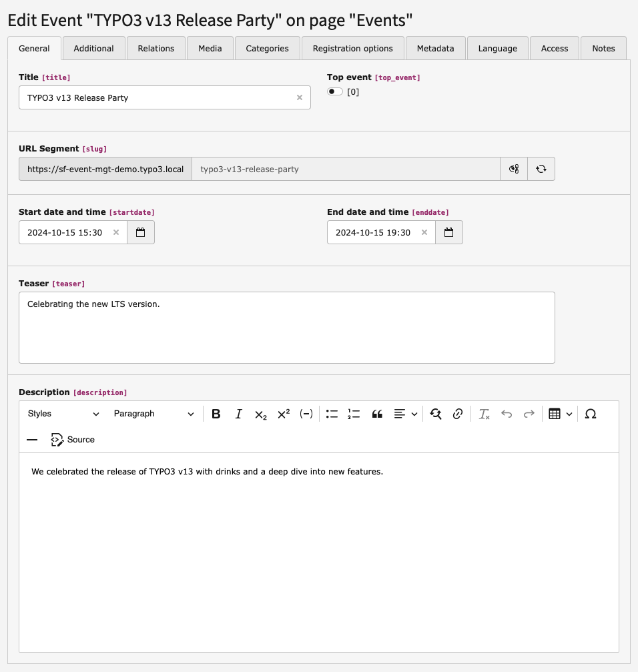Expand the Styles dropdown
This screenshot has height=672, width=638.
63,414
